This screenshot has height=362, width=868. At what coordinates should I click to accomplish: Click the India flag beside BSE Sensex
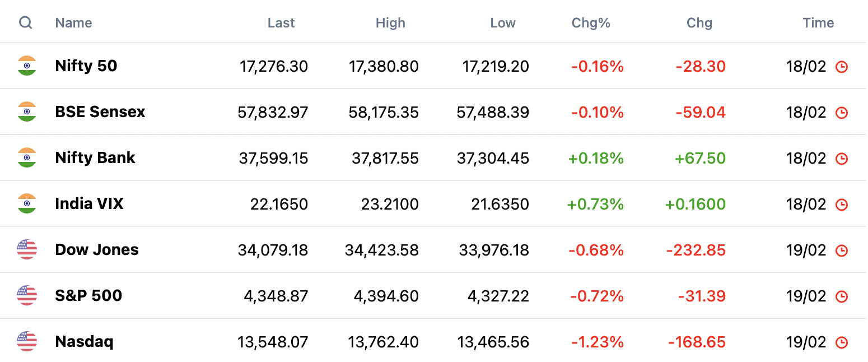click(27, 112)
